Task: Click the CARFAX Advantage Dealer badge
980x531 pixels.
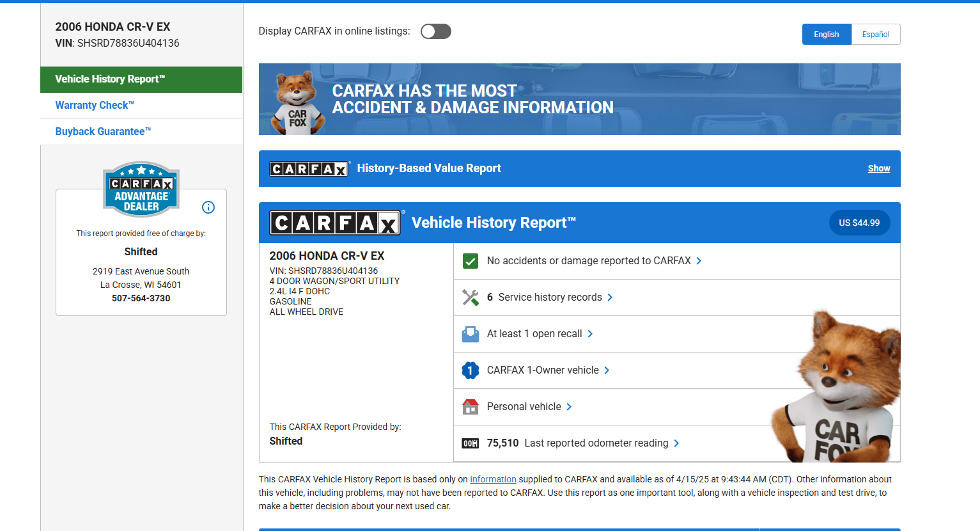Action: tap(141, 189)
